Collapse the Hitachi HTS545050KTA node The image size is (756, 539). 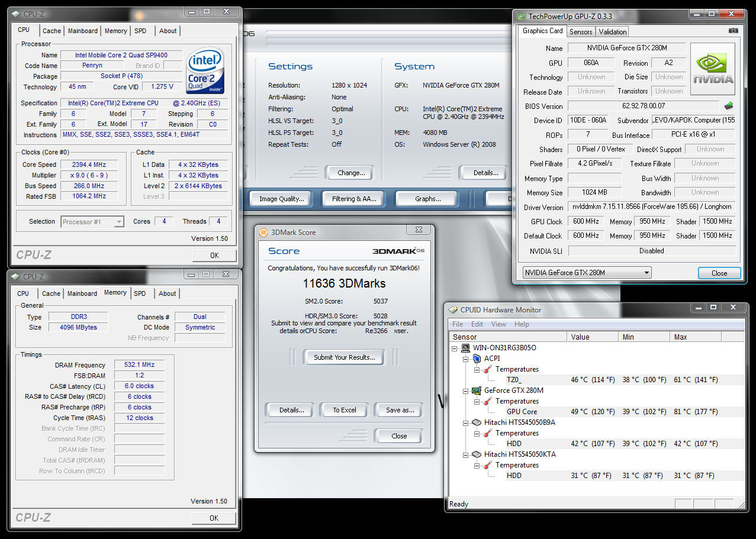(466, 454)
